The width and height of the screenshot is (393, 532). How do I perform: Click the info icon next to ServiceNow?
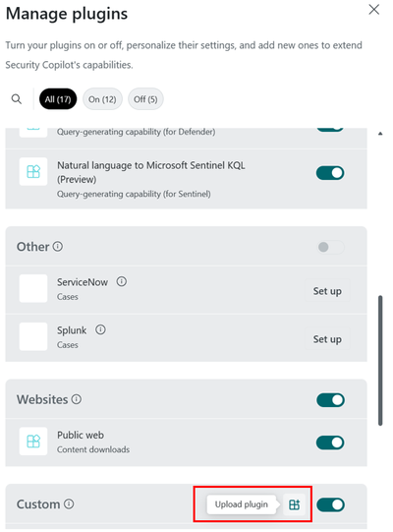(122, 281)
